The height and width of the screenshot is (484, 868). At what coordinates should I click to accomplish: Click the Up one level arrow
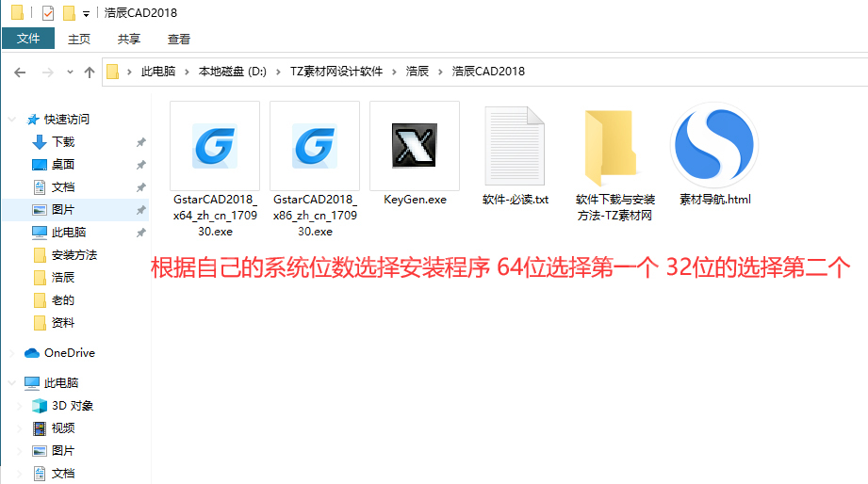(x=90, y=72)
